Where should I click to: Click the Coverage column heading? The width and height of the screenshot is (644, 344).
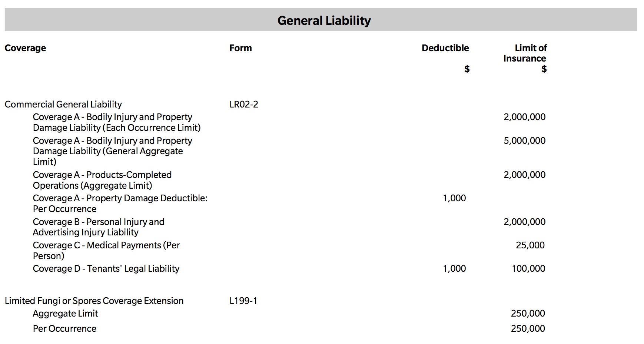click(x=25, y=48)
